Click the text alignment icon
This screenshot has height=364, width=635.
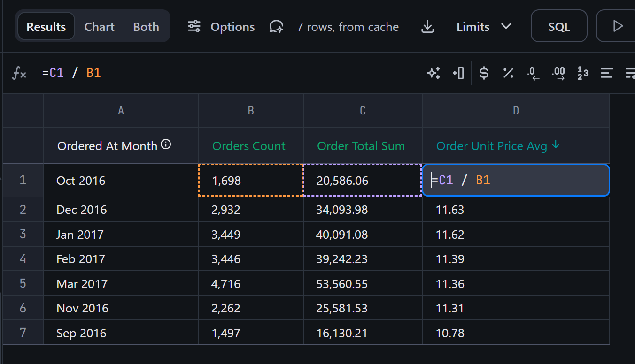(607, 73)
